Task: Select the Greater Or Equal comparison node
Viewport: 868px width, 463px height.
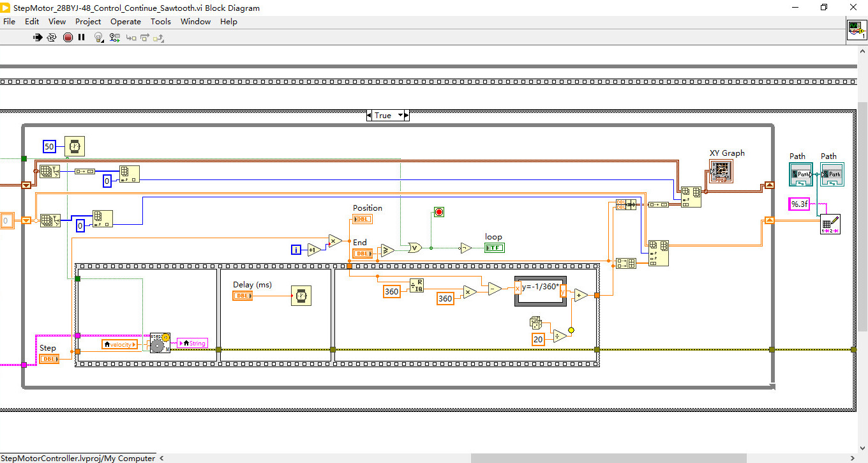Action: coord(387,250)
